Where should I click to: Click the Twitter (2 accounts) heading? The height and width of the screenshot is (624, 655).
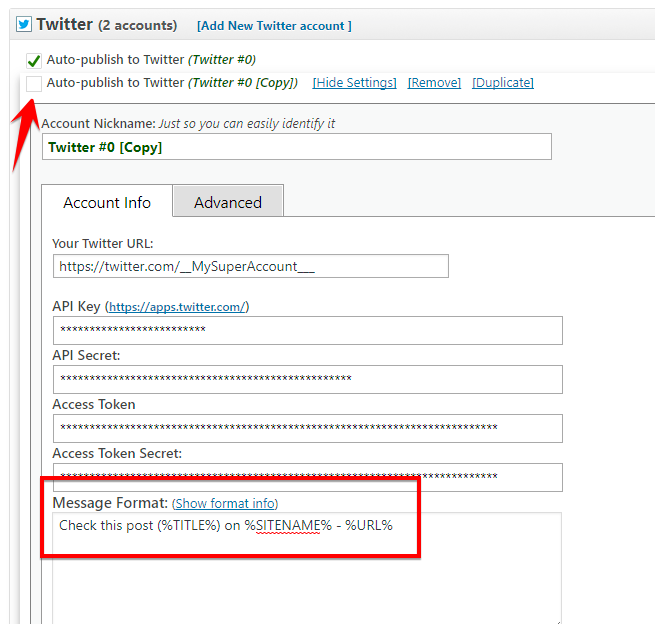coord(106,24)
